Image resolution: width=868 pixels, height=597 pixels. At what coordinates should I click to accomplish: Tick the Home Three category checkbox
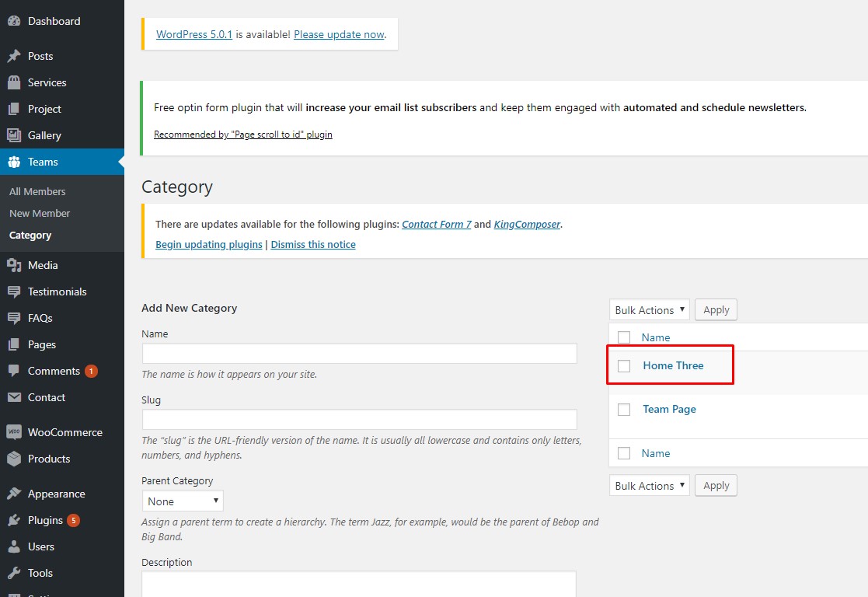[624, 366]
